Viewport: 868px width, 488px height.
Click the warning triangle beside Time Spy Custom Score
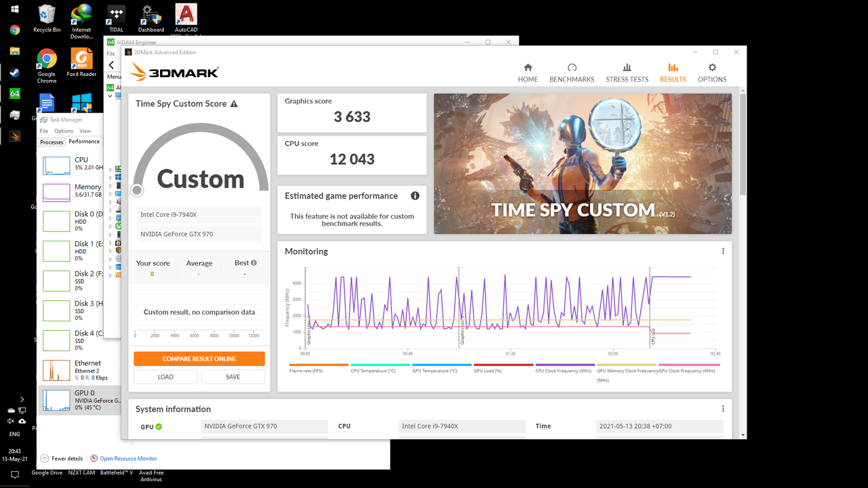coord(234,104)
